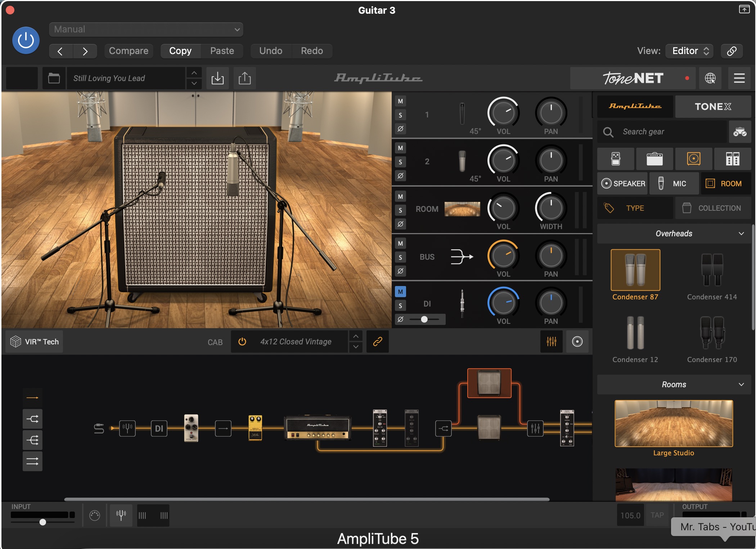Viewport: 756px width, 549px height.
Task: Open the View Editor dropdown
Action: point(690,51)
